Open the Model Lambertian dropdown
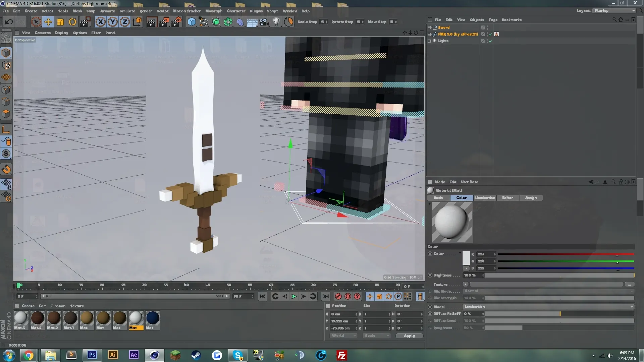 pos(548,307)
